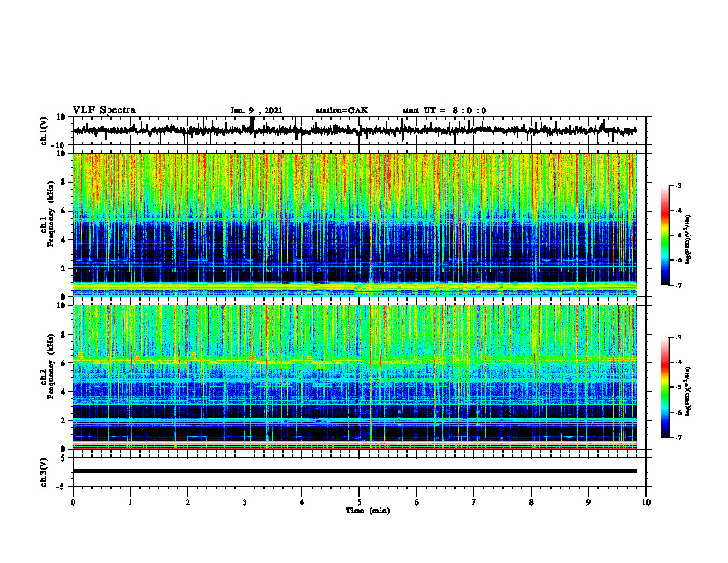
Task: Click the ch.1 spectrogram color scale bar
Action: 665,236
